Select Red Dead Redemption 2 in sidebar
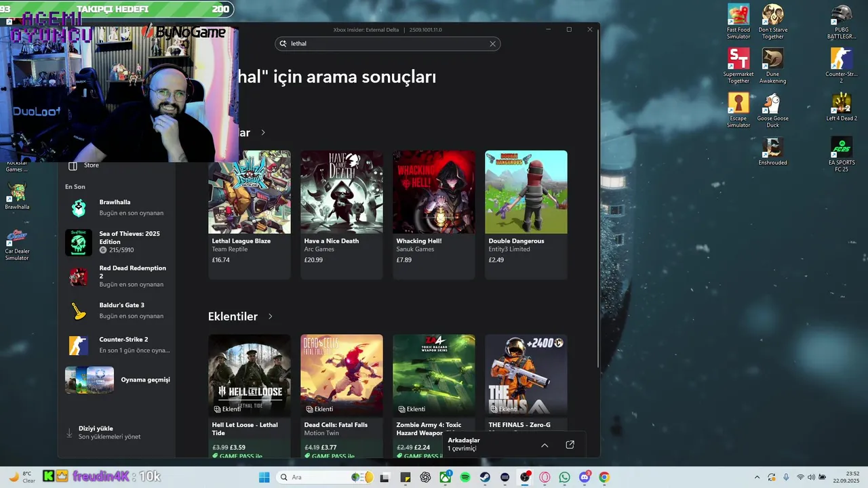The height and width of the screenshot is (488, 868). [x=117, y=276]
